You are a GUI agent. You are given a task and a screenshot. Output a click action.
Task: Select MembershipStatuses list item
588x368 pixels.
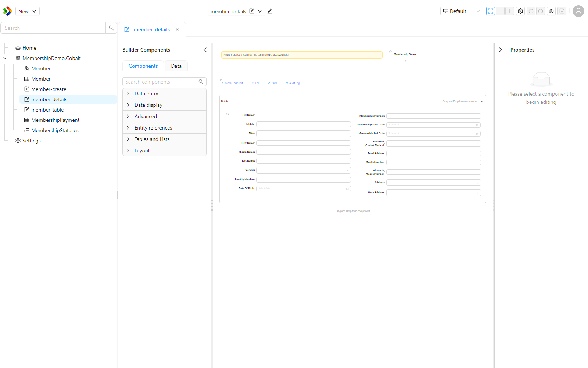[51, 130]
